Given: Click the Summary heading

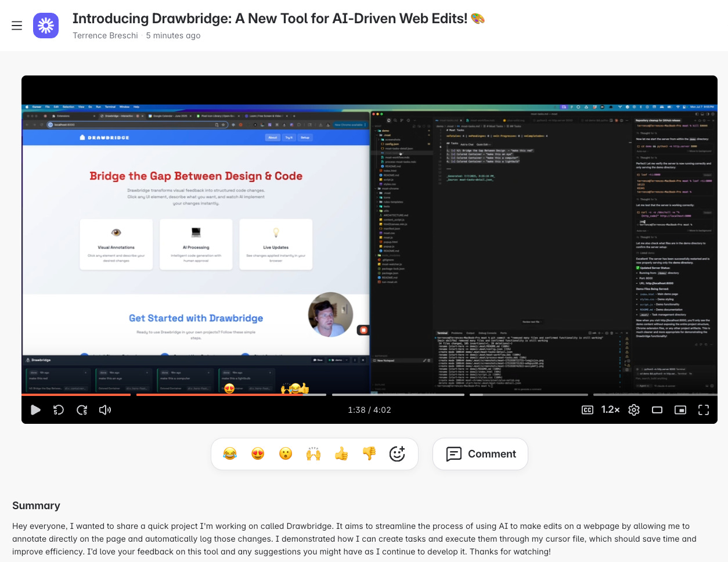Looking at the screenshot, I should 36,506.
